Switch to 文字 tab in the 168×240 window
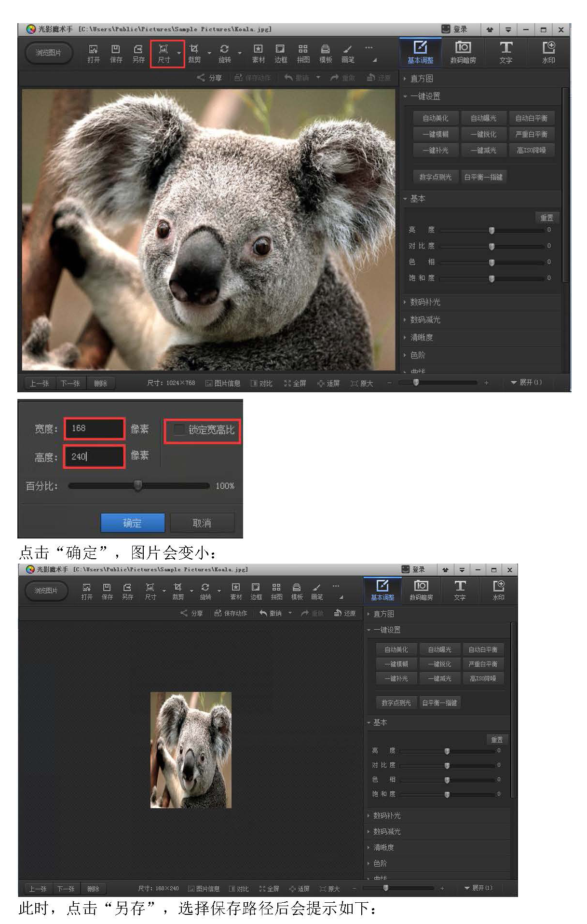Viewport: 587px width, 924px height. [x=460, y=590]
